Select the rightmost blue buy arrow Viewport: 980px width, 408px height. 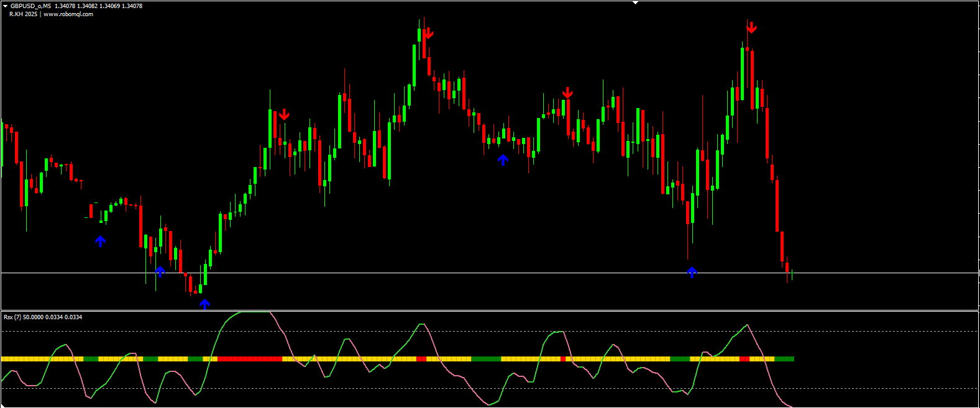(692, 271)
